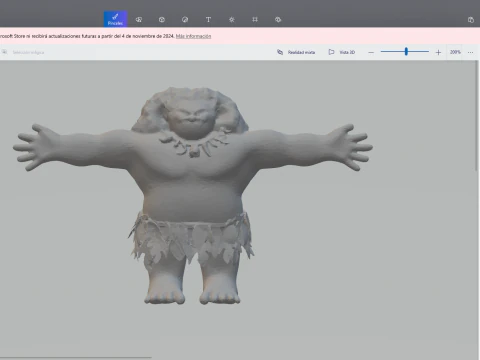This screenshot has height=360, width=480.
Task: Click the Selección mágica tool
Action: pos(23,52)
